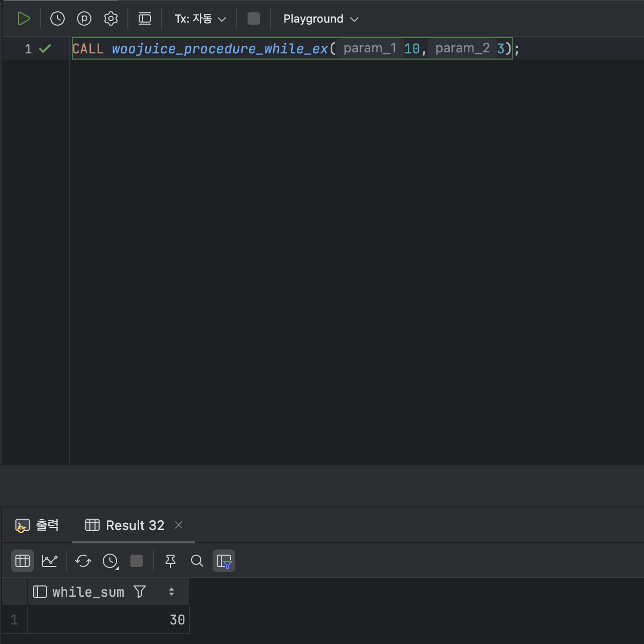Pin the result tab

pyautogui.click(x=171, y=561)
